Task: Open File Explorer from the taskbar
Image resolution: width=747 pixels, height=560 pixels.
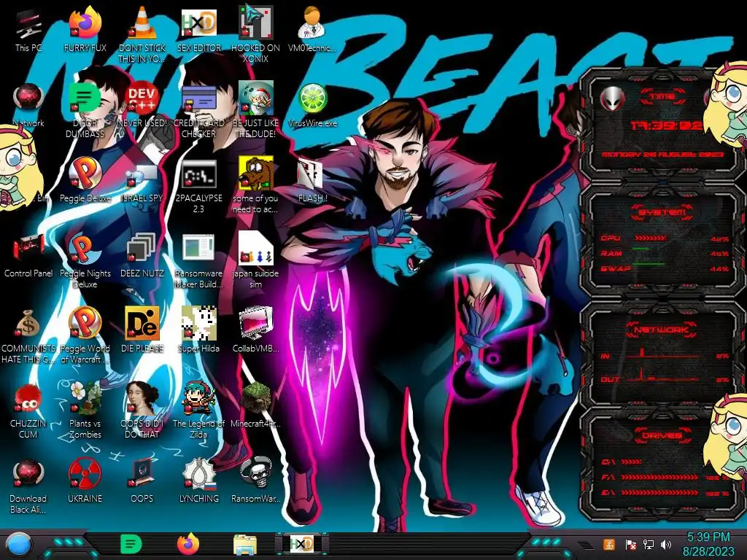Action: click(x=245, y=545)
